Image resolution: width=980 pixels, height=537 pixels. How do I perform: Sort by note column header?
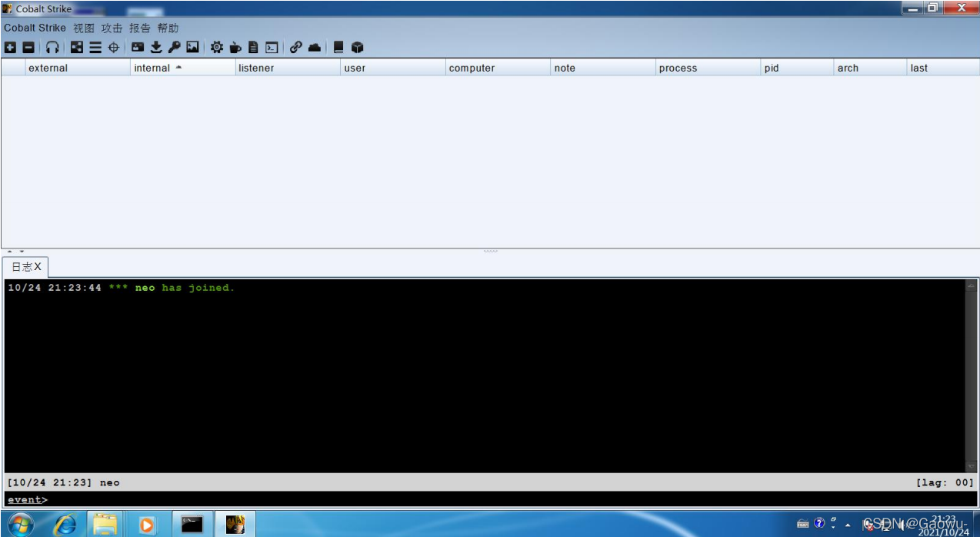tap(603, 68)
